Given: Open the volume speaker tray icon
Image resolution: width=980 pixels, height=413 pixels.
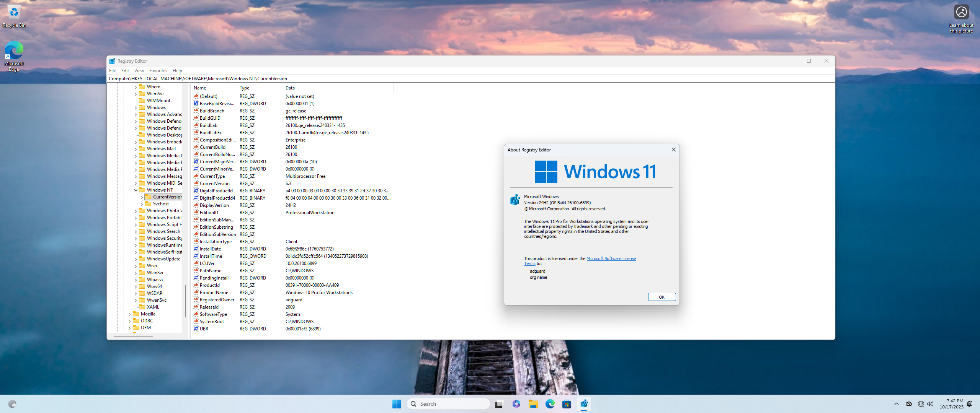Looking at the screenshot, I should click(x=930, y=404).
